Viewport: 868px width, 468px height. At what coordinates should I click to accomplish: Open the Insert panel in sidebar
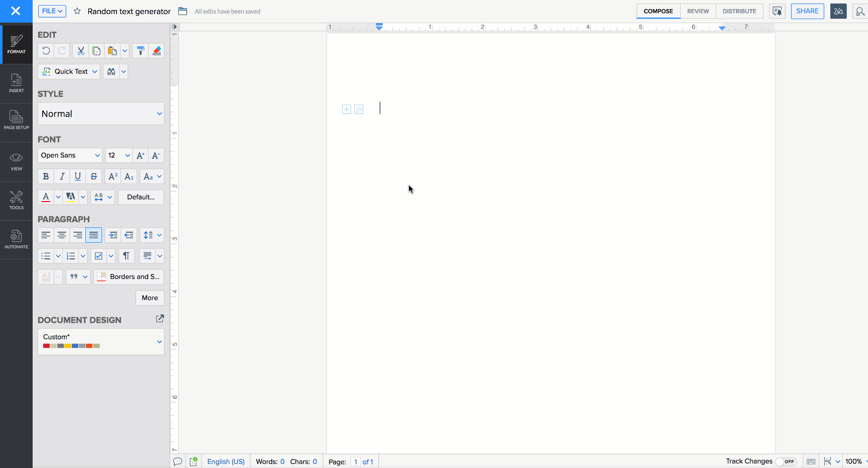[16, 83]
